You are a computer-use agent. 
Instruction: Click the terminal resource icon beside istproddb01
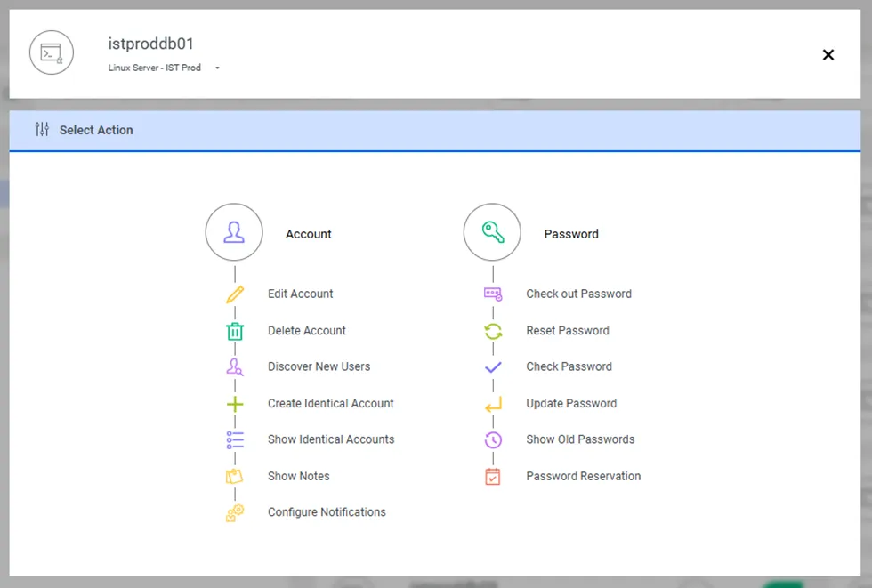point(52,52)
